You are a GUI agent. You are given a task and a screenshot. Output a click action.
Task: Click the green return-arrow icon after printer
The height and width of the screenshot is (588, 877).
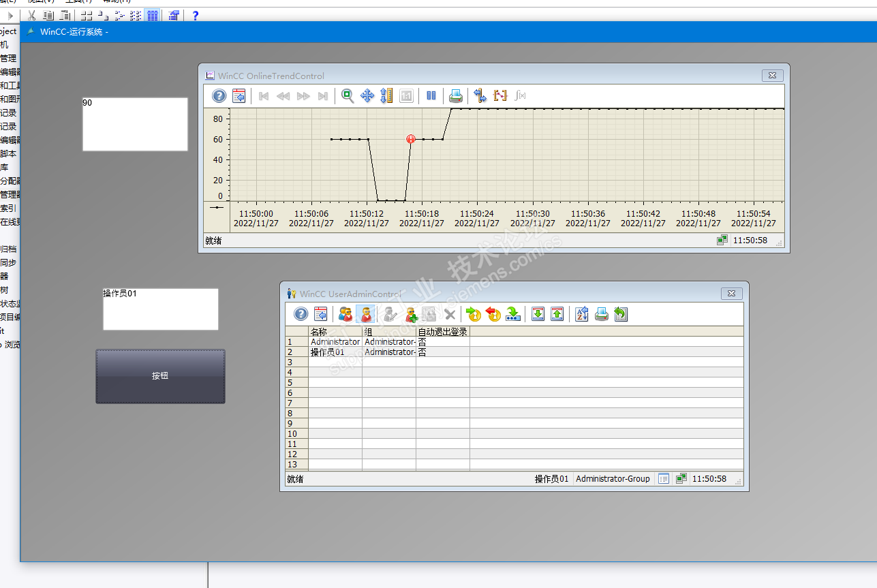(620, 314)
